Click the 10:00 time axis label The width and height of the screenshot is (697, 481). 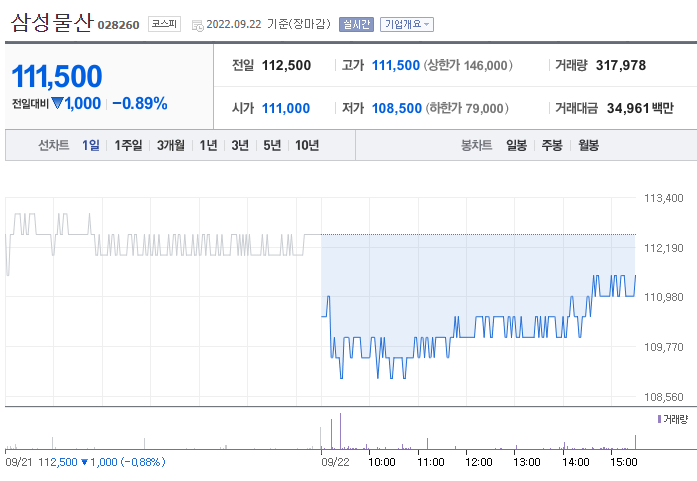[382, 462]
